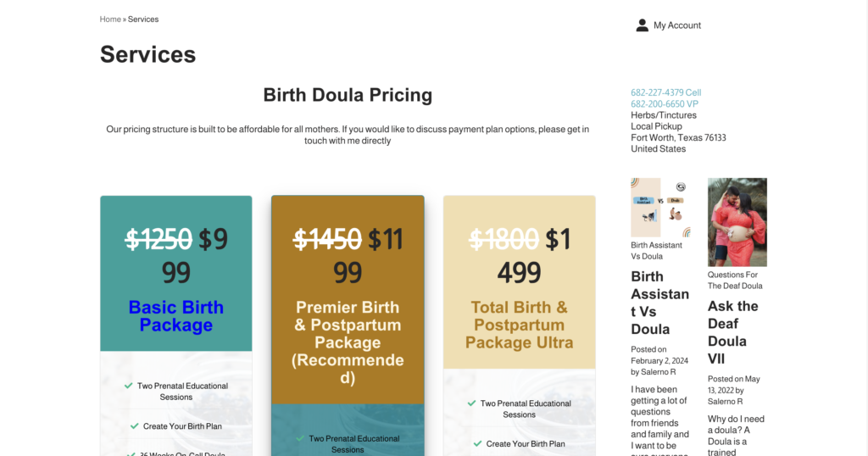
Task: Click the My Account person icon
Action: [642, 25]
